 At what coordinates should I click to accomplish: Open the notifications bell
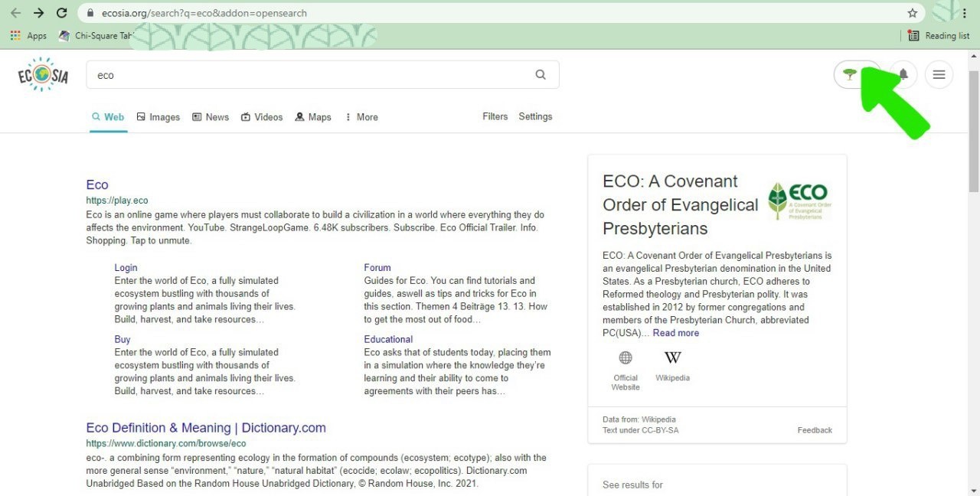tap(903, 74)
